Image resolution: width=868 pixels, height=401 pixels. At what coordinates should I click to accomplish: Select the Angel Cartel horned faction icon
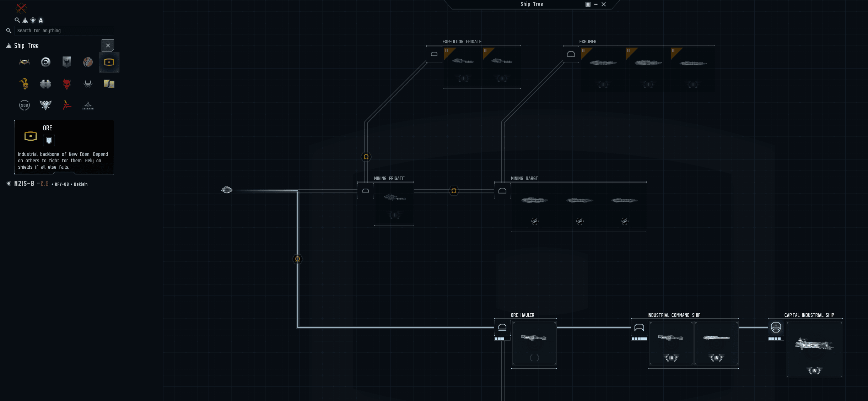coord(88,84)
